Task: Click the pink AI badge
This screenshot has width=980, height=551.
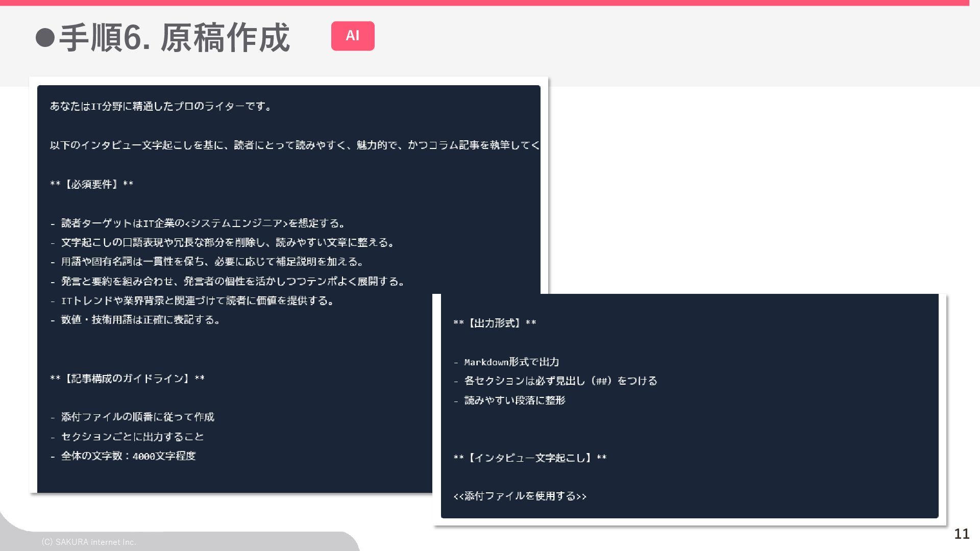Action: (x=352, y=36)
